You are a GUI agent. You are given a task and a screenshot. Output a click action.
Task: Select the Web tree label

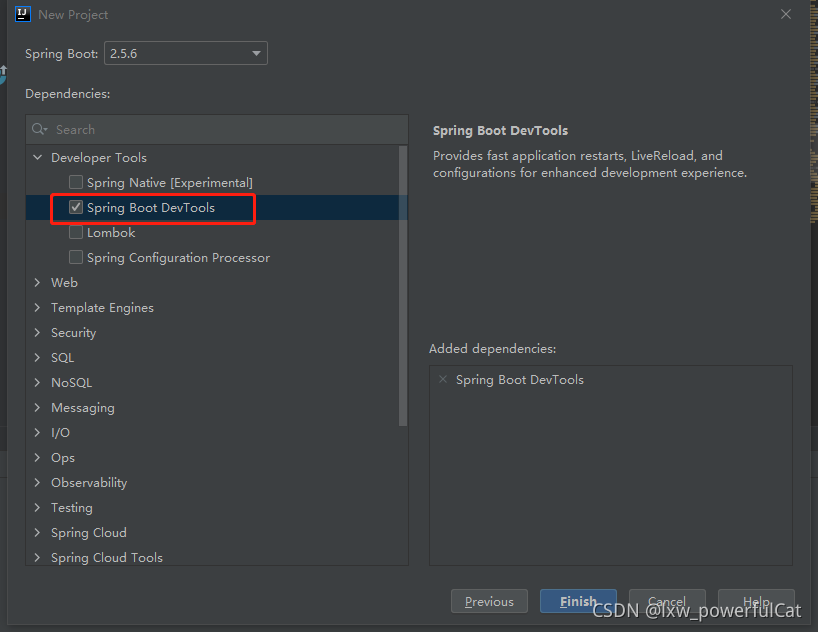(x=64, y=282)
